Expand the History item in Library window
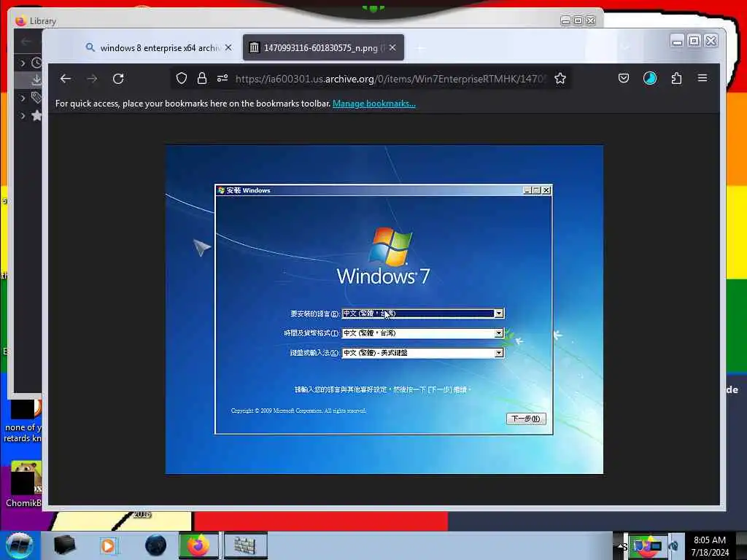747x560 pixels. [x=23, y=63]
